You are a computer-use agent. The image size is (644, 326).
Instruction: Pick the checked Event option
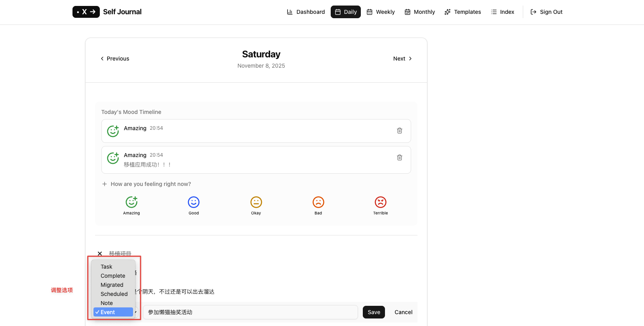113,312
